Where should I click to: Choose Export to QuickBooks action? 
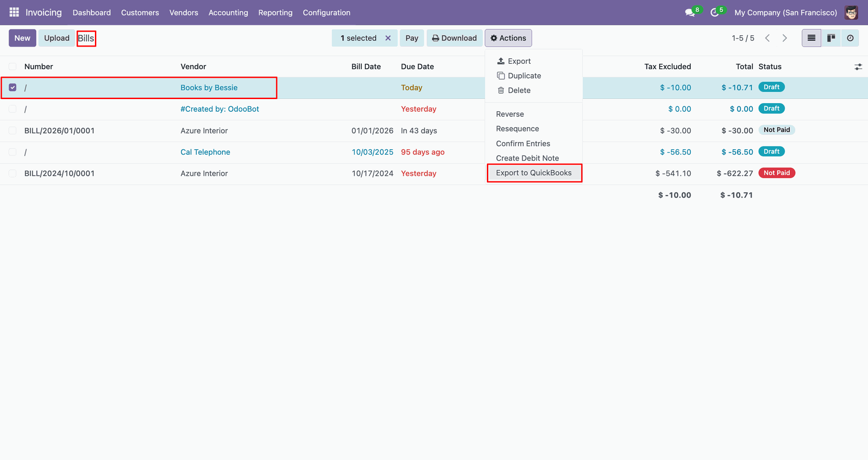coord(533,173)
